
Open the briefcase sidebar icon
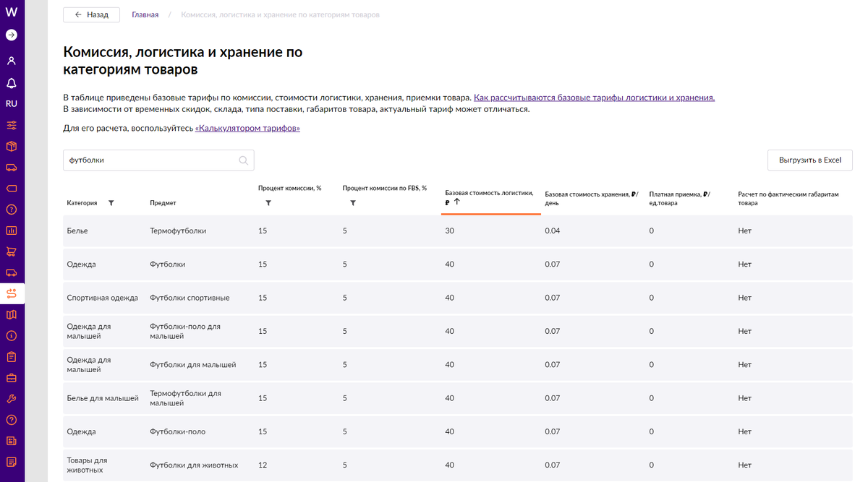[x=12, y=378]
